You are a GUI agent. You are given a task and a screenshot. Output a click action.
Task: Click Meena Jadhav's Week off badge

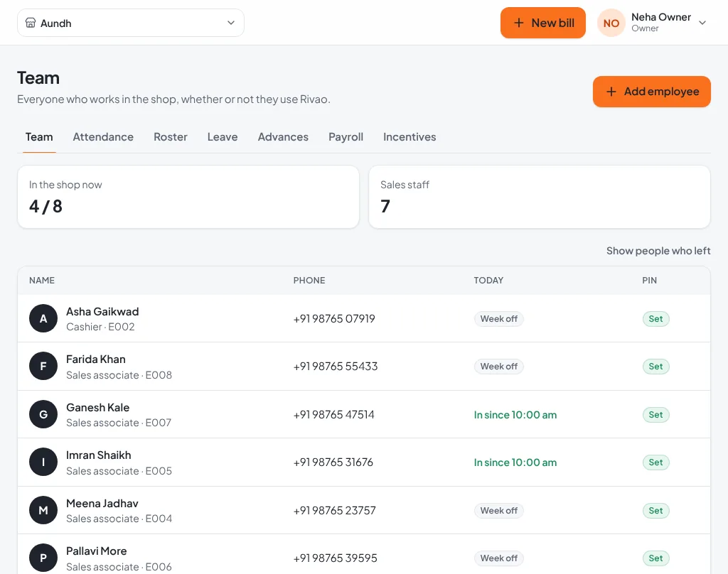[x=498, y=511]
